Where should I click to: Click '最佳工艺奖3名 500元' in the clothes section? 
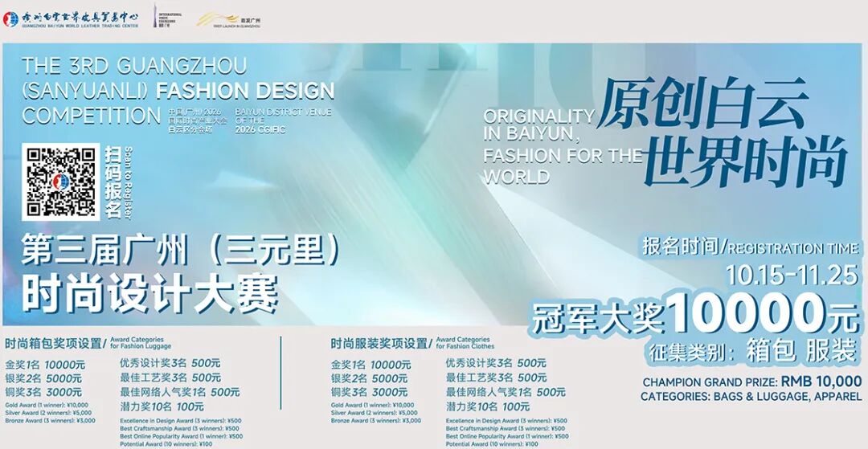point(496,378)
